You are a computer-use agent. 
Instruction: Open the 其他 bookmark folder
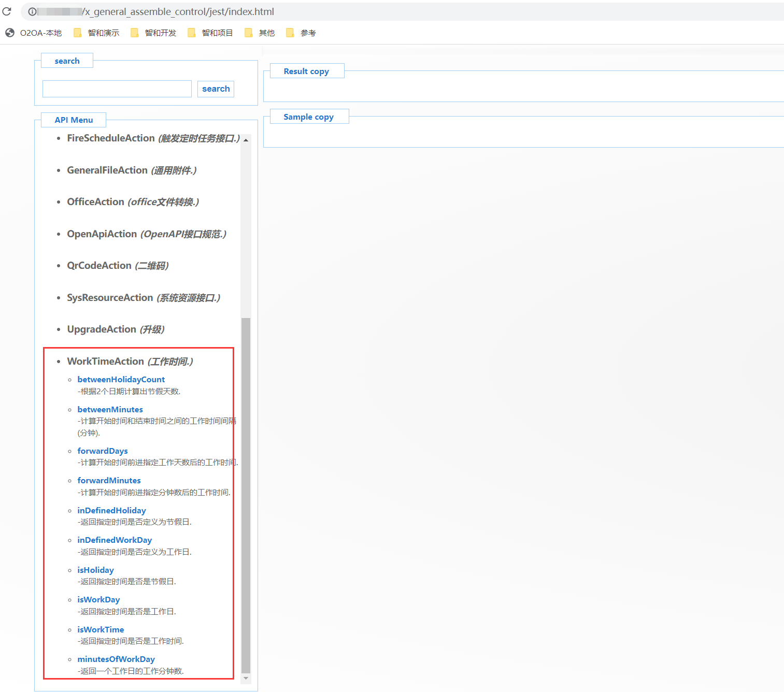(260, 33)
